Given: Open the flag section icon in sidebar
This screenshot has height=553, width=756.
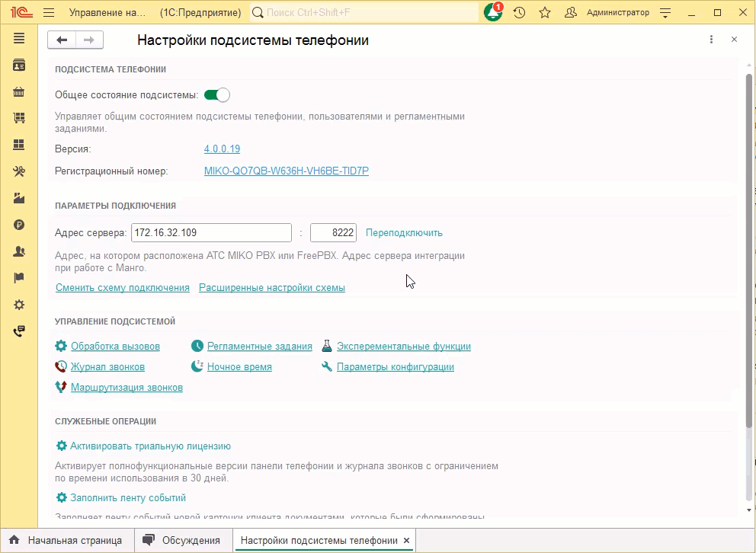Looking at the screenshot, I should [19, 277].
